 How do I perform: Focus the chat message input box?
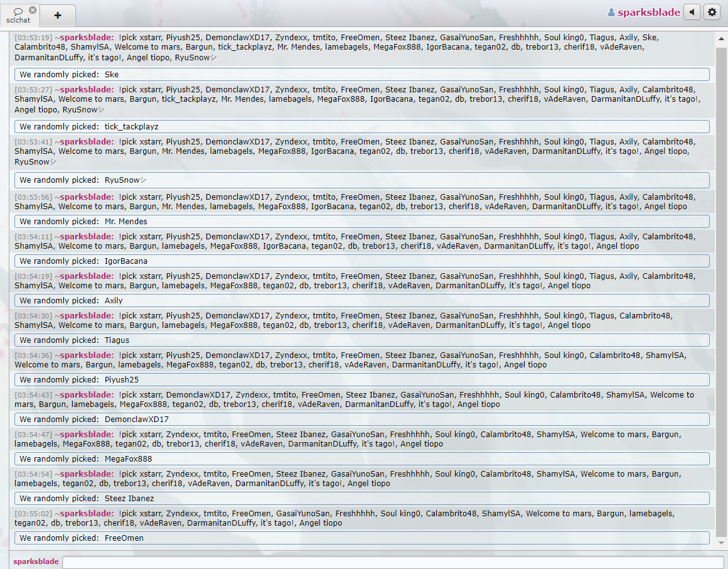pyautogui.click(x=393, y=562)
